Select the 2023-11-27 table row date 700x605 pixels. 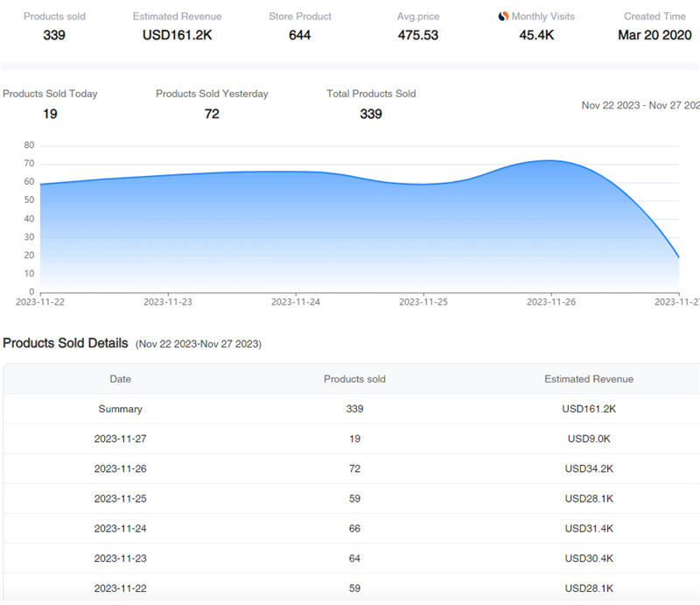[121, 439]
